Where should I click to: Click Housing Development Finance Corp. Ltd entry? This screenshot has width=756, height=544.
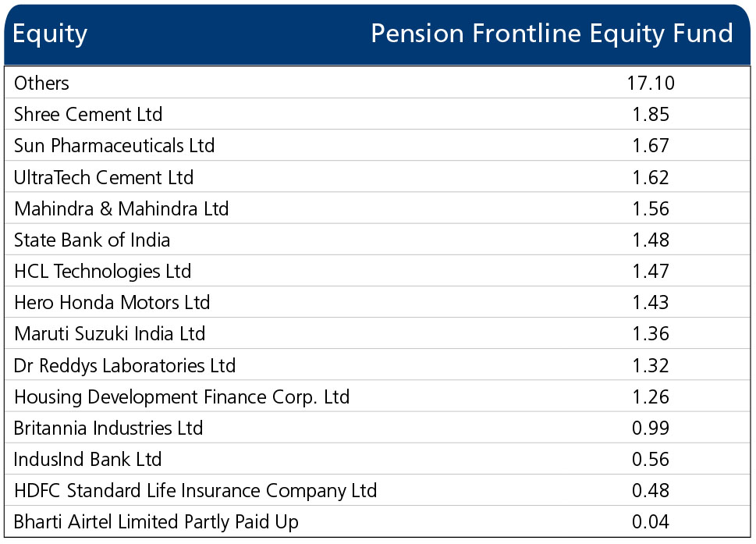click(182, 397)
